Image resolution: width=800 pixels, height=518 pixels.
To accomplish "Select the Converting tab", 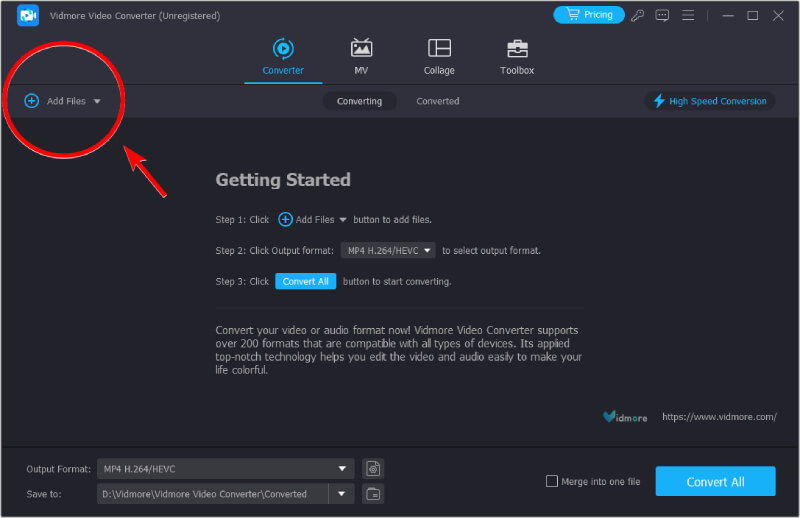I will (x=359, y=101).
